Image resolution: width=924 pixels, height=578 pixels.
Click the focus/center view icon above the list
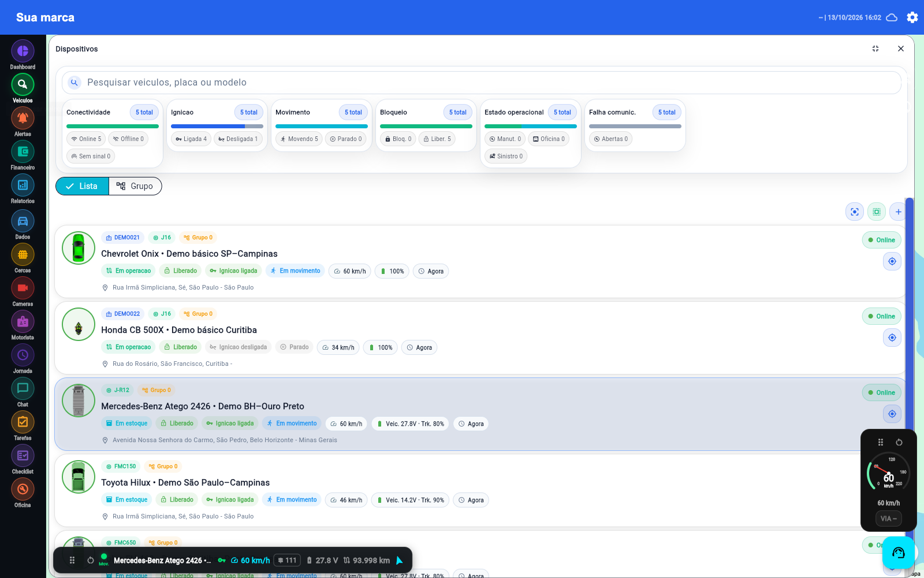pyautogui.click(x=855, y=212)
